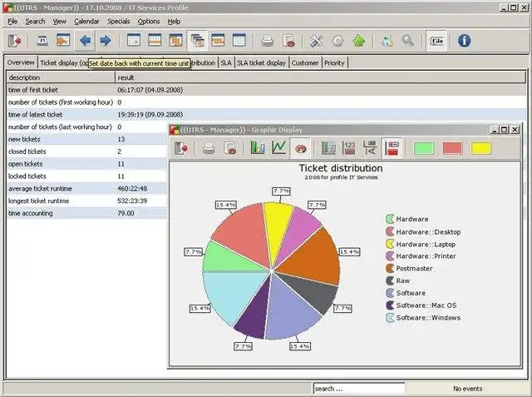Open the blue info icon

(464, 41)
